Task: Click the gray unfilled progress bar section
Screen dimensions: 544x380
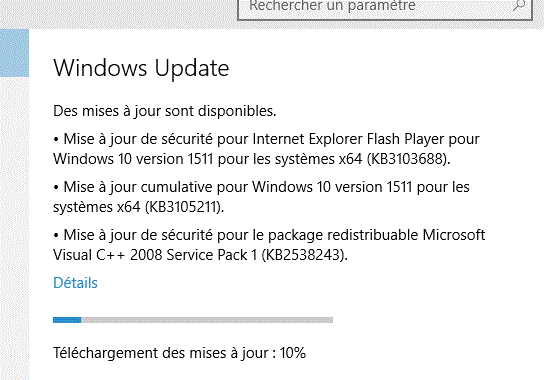Action: (207, 320)
